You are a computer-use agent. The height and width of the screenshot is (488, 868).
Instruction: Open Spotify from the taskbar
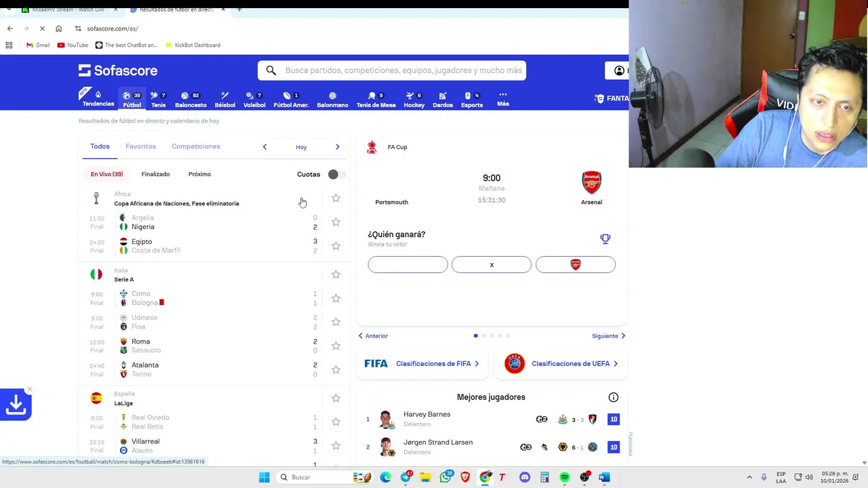[564, 477]
